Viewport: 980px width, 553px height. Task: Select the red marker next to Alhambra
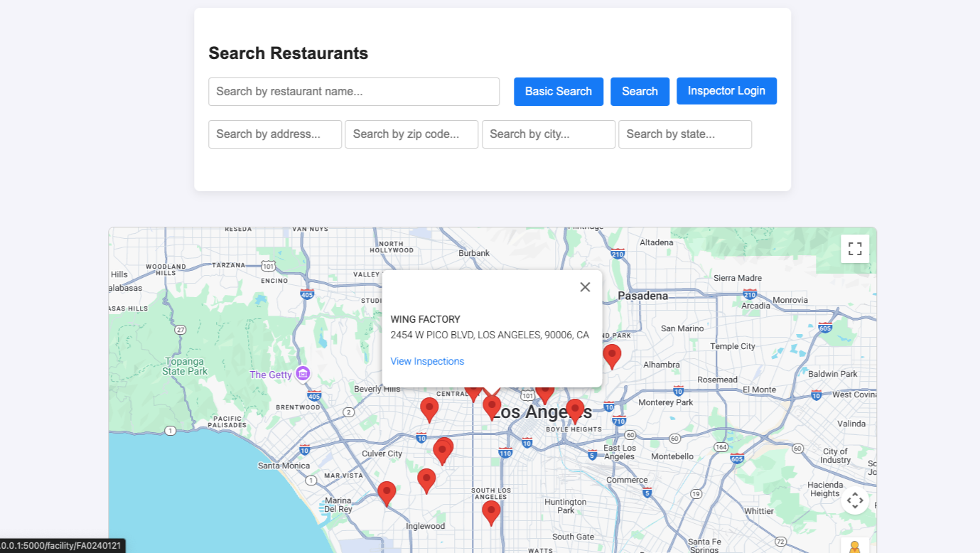[x=612, y=357]
